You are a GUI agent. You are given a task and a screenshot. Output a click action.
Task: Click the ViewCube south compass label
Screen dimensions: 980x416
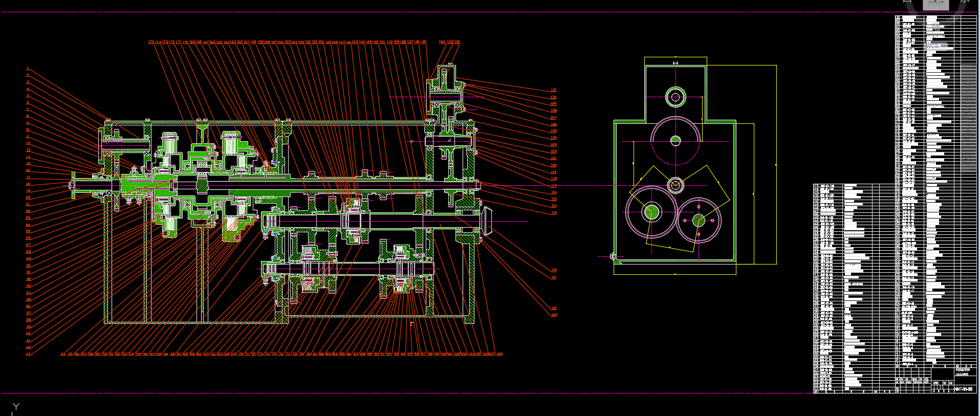pyautogui.click(x=935, y=27)
